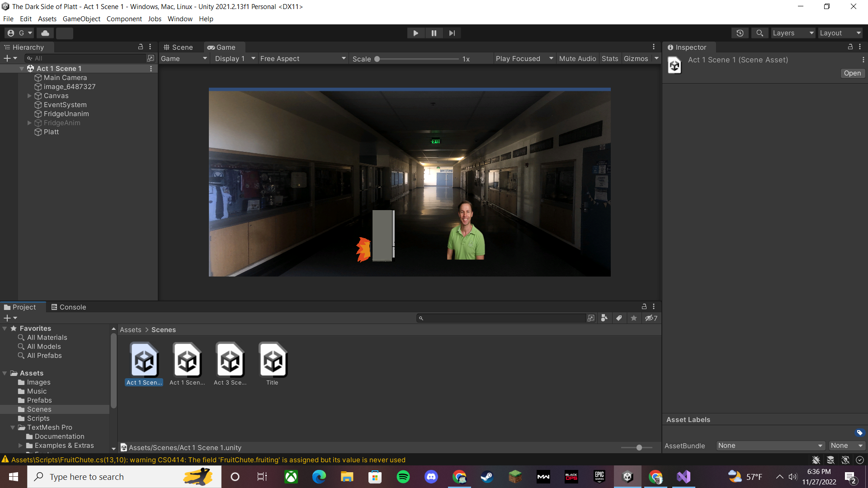Click the Favorites star filter icon
Image resolution: width=868 pixels, height=488 pixels.
634,318
